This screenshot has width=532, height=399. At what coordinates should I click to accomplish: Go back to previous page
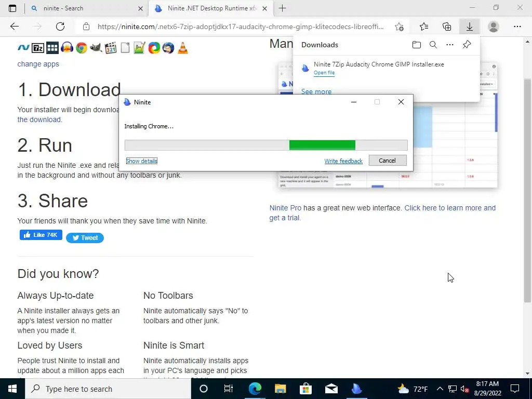click(x=14, y=26)
